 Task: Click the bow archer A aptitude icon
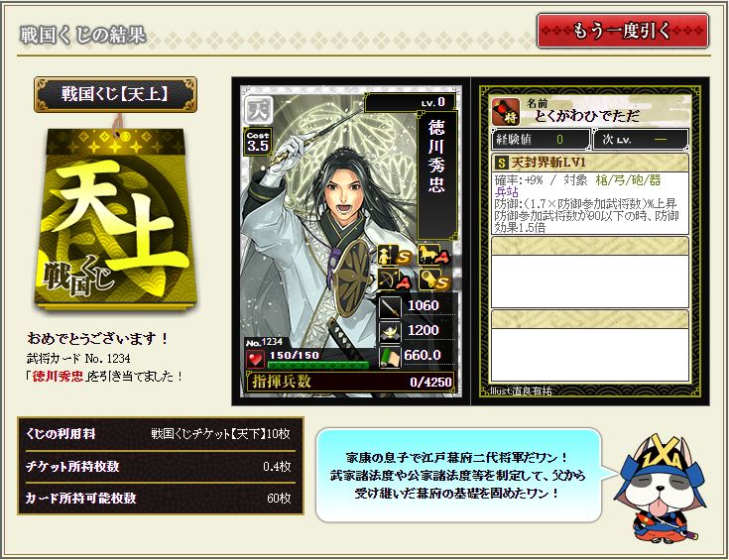coord(395,280)
